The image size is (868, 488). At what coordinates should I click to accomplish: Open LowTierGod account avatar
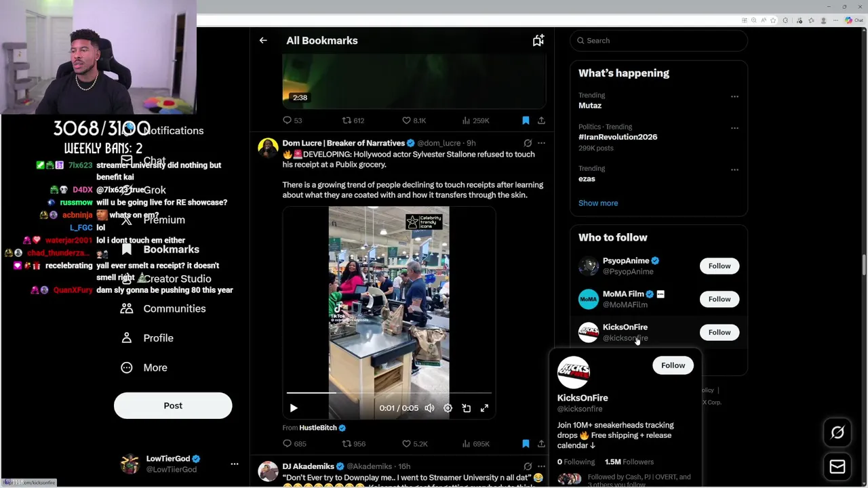(130, 464)
